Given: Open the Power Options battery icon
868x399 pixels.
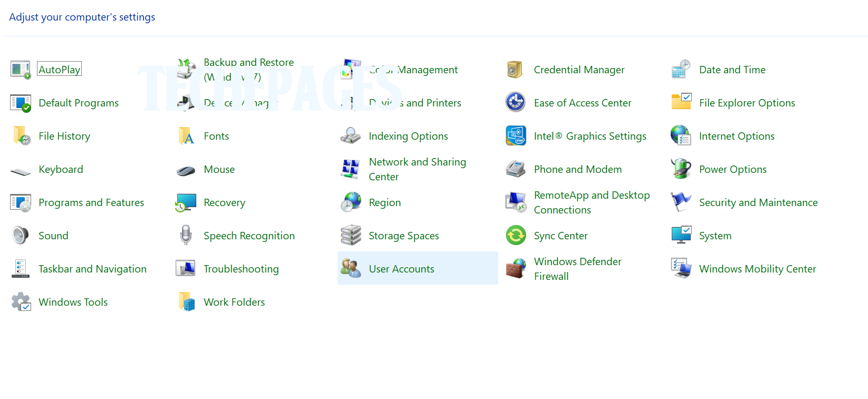Looking at the screenshot, I should tap(681, 169).
